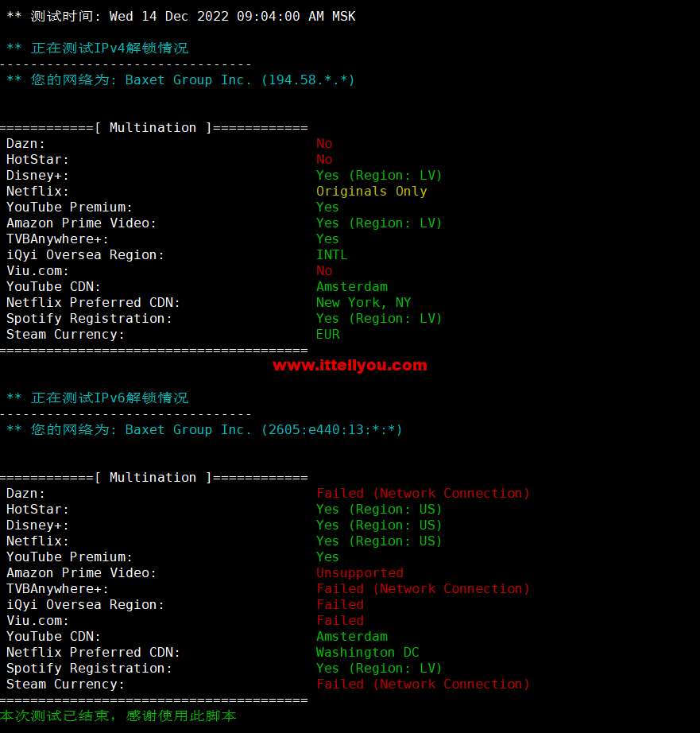
Task: Click 'New York, NY' Netflix CDN value
Action: tap(364, 302)
